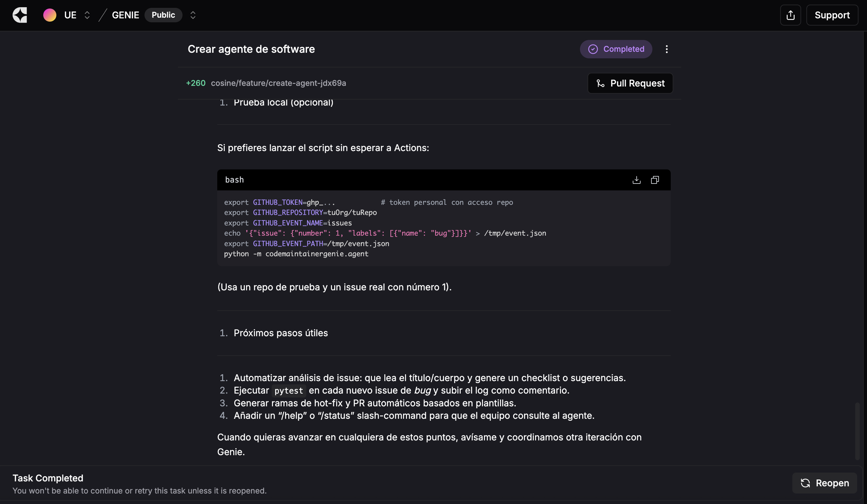Open the GENIE project name
867x504 pixels.
(x=125, y=15)
